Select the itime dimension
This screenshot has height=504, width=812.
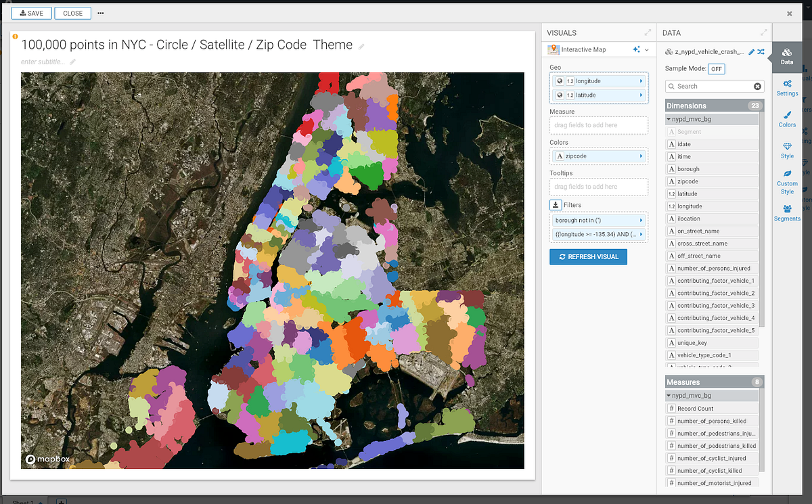tap(712, 157)
